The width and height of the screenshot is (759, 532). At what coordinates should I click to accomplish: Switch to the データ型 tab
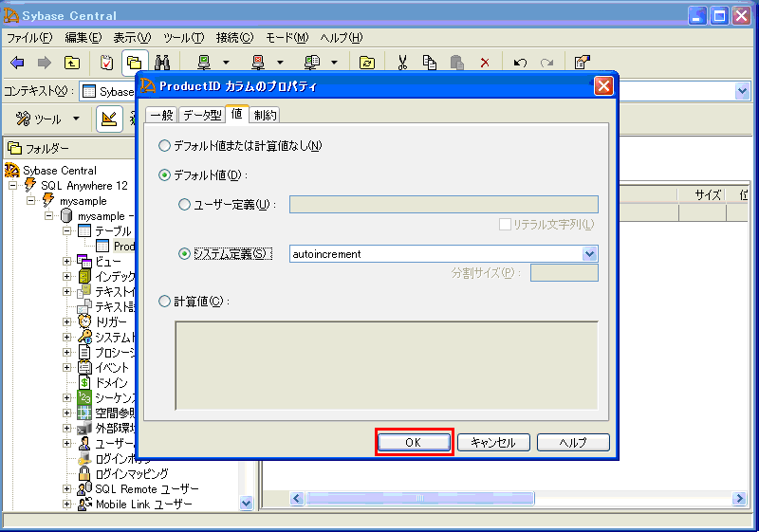click(x=201, y=115)
